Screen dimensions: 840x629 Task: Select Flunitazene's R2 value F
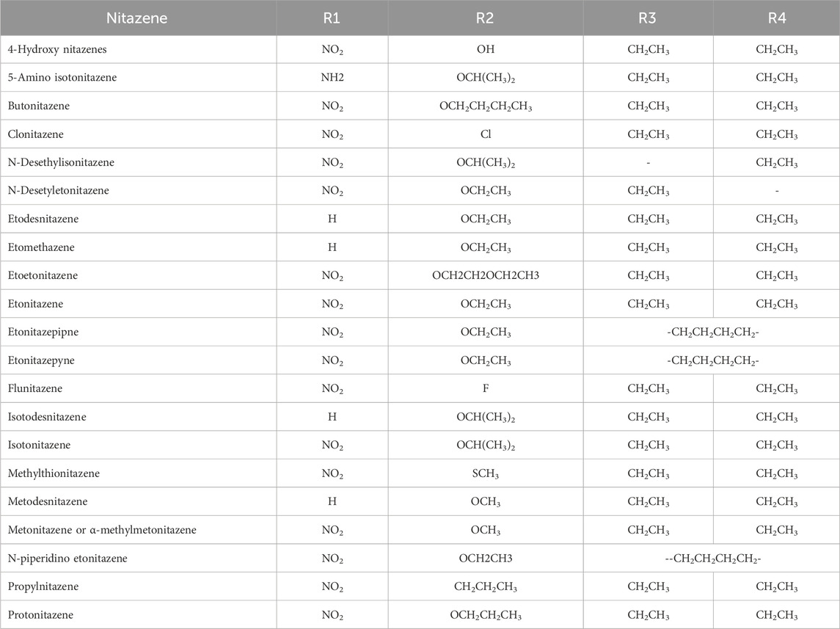(x=485, y=389)
